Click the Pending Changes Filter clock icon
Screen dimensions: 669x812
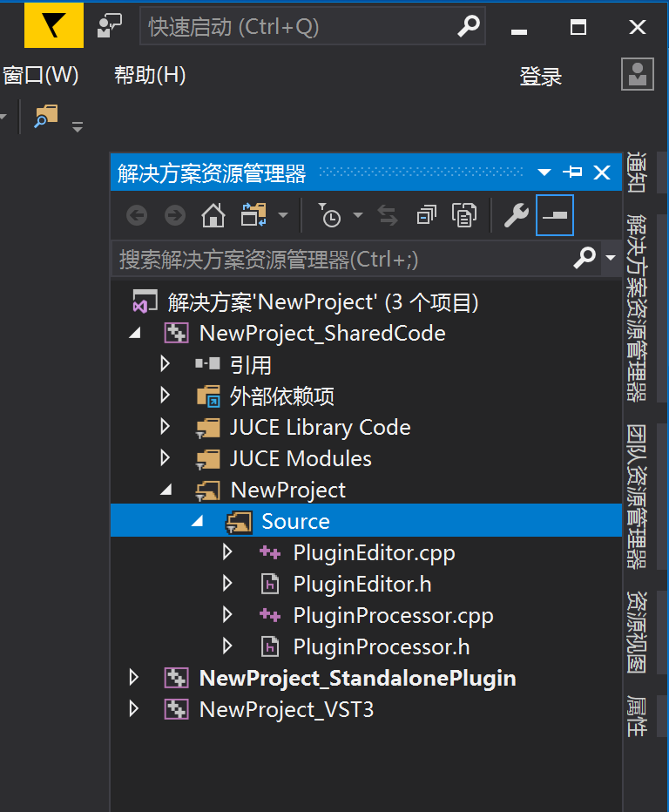(x=330, y=215)
